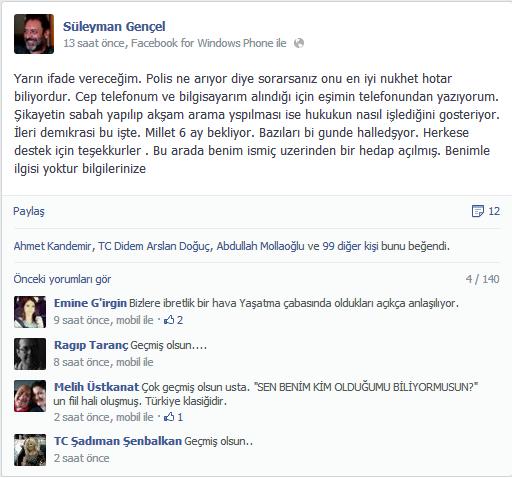Open the shares count note icon
The image size is (512, 478).
point(477,211)
